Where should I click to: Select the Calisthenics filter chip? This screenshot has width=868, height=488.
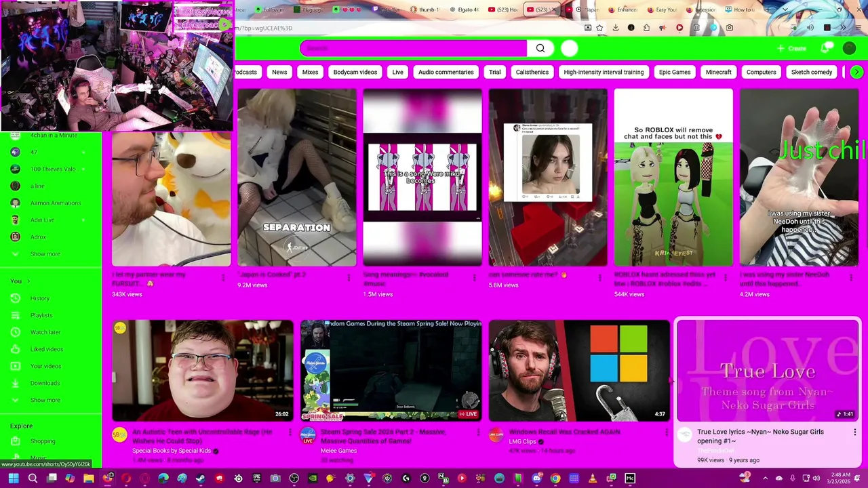[x=532, y=72]
